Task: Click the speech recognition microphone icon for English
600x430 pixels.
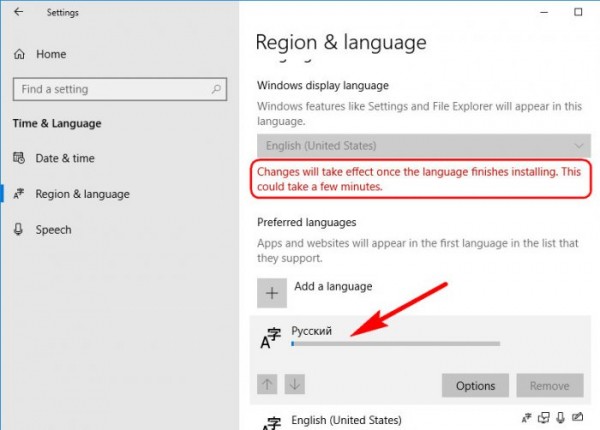Action: (x=561, y=418)
